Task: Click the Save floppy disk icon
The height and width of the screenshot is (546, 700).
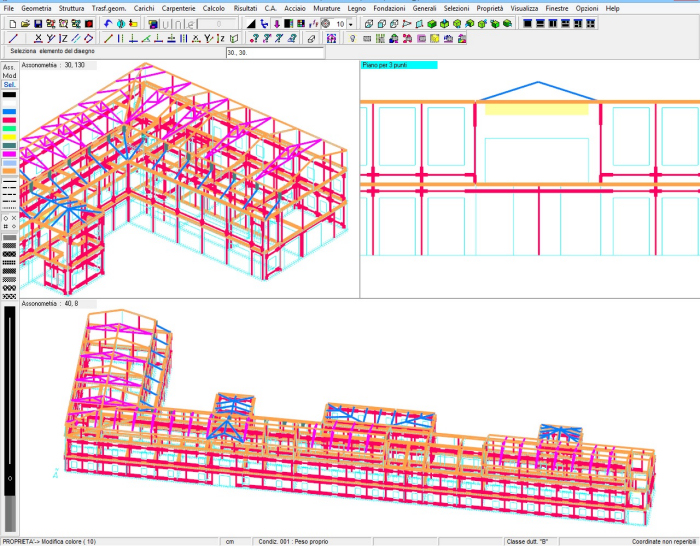Action: 38,23
